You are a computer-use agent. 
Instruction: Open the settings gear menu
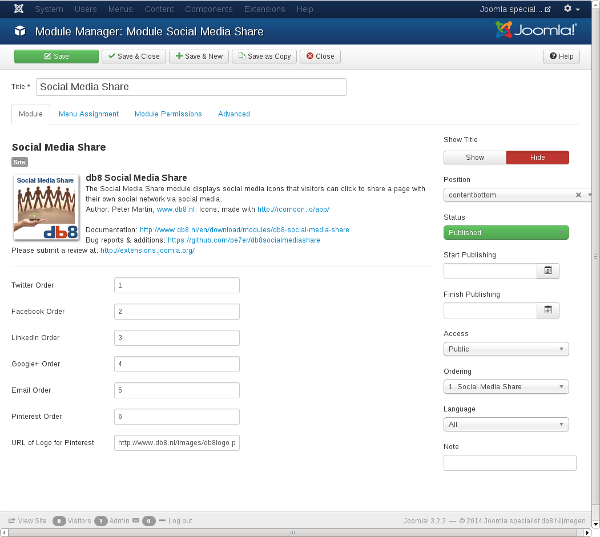[571, 8]
